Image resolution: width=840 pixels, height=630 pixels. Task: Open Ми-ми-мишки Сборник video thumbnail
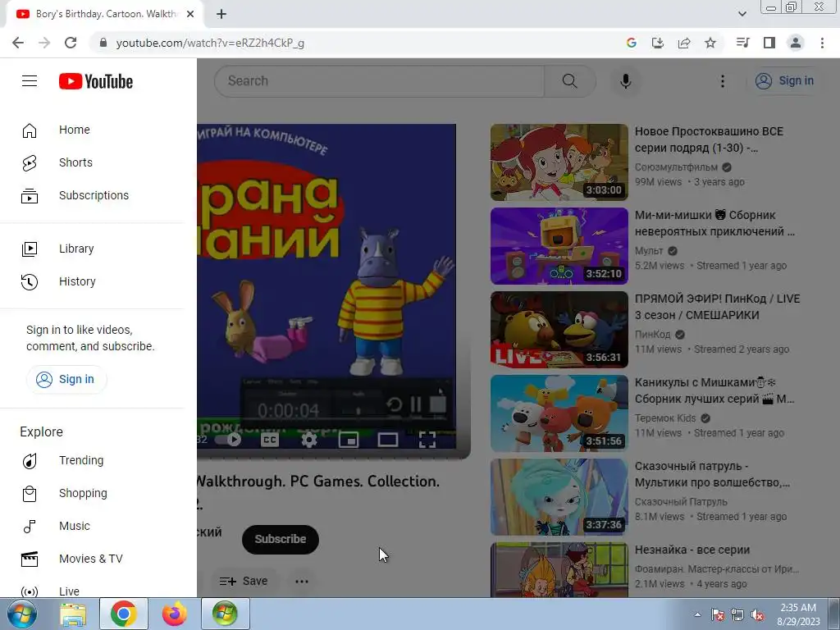(x=559, y=246)
